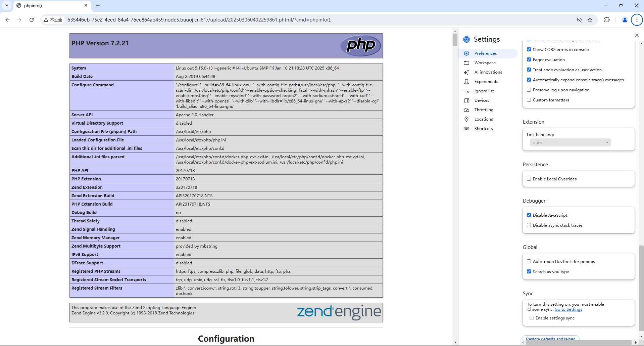Follow the Go to Settings link
644x346 pixels.
pyautogui.click(x=568, y=309)
